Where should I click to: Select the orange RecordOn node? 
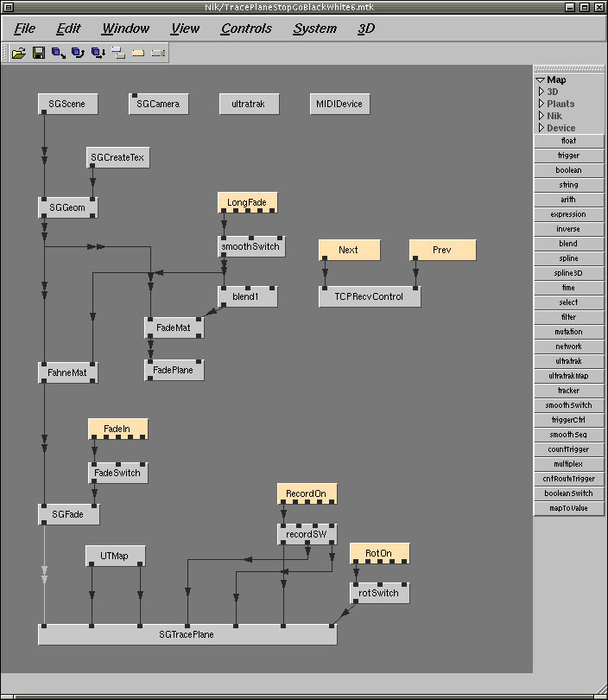[307, 494]
